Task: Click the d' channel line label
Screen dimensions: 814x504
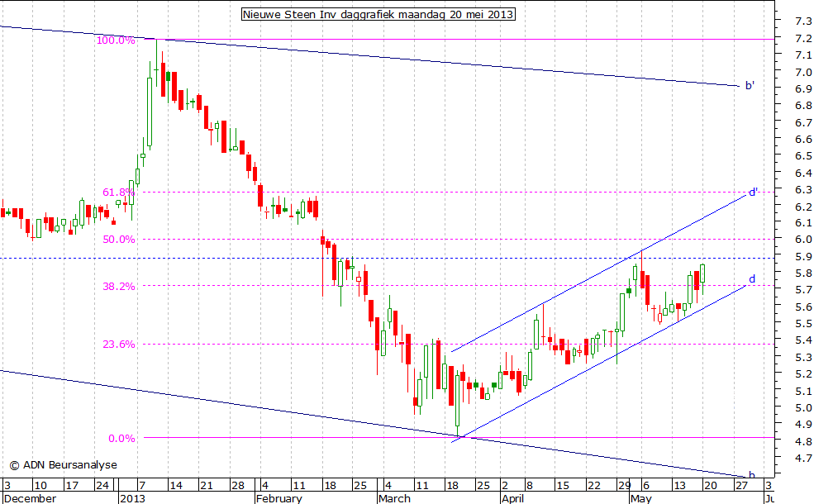Action: tap(753, 193)
